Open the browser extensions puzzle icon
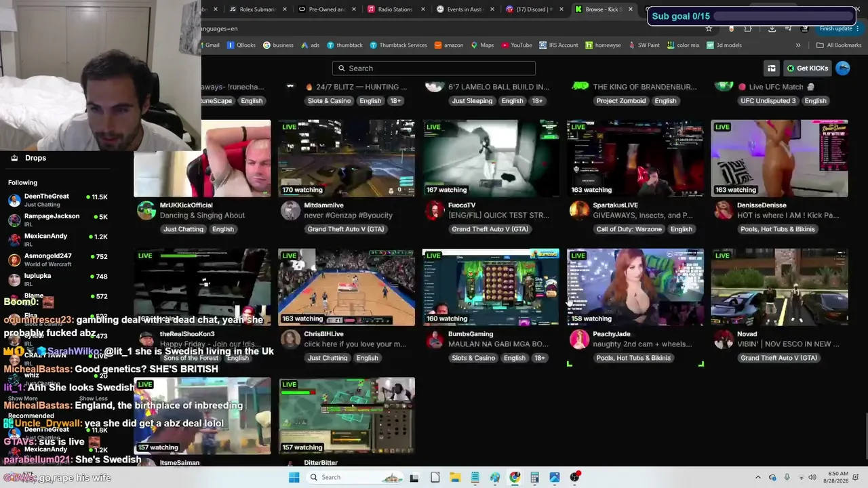 point(748,28)
